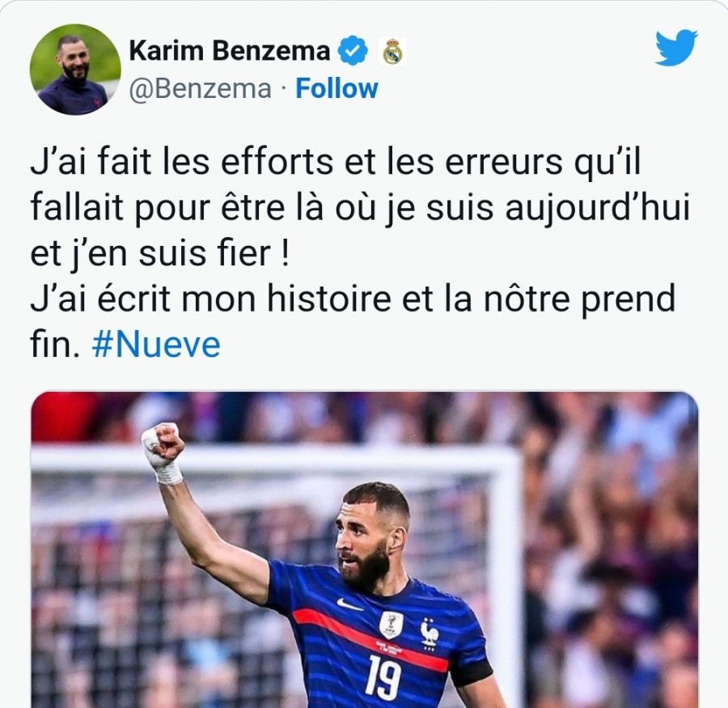Click the Twitter bird logo
Viewport: 728px width, 708px height.
(676, 48)
